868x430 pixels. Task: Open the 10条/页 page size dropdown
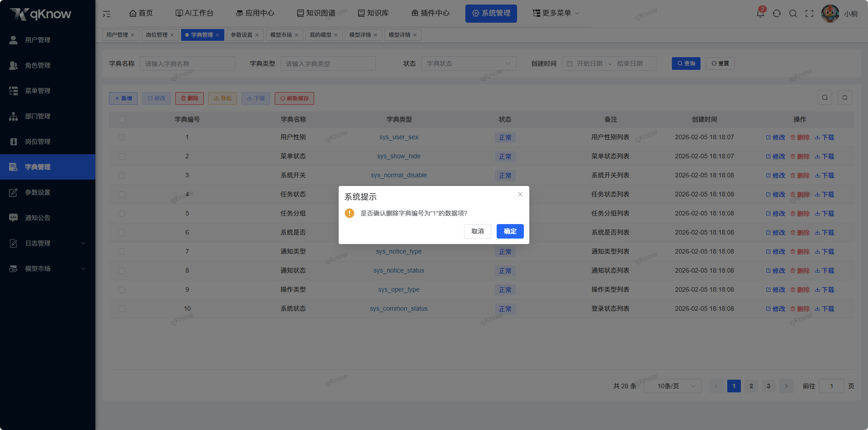coord(673,386)
